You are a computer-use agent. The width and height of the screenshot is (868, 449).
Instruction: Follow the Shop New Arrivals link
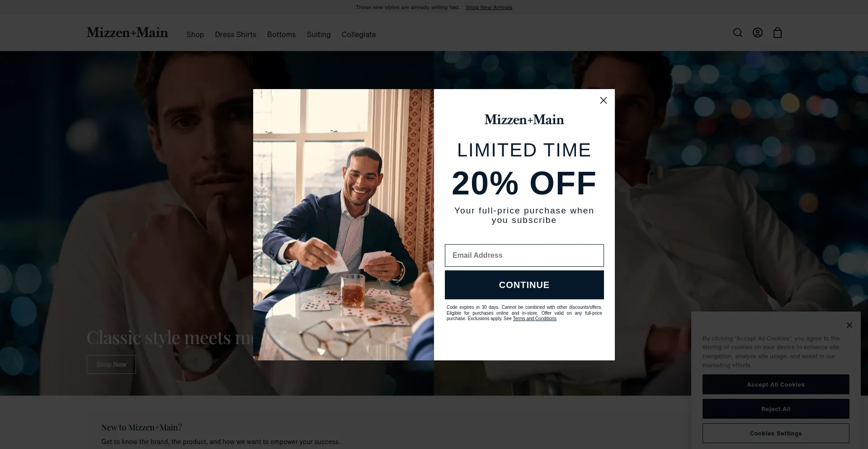point(489,7)
